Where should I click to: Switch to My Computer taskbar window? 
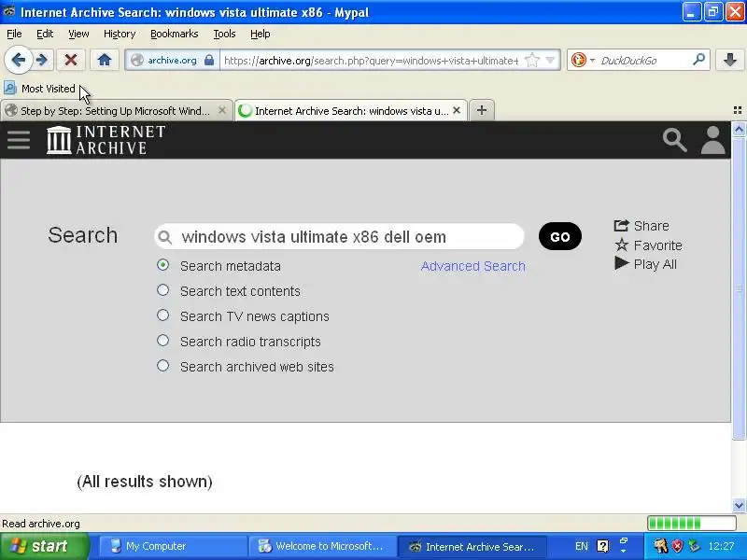coord(173,546)
